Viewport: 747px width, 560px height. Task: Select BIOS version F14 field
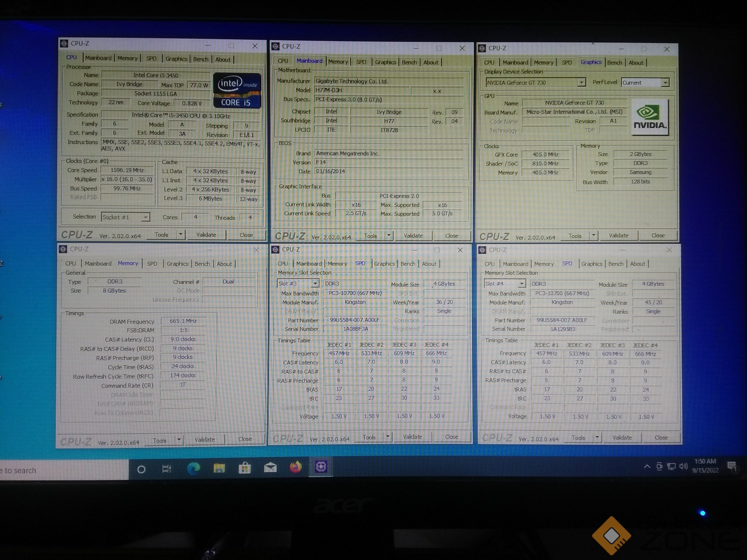[389, 162]
